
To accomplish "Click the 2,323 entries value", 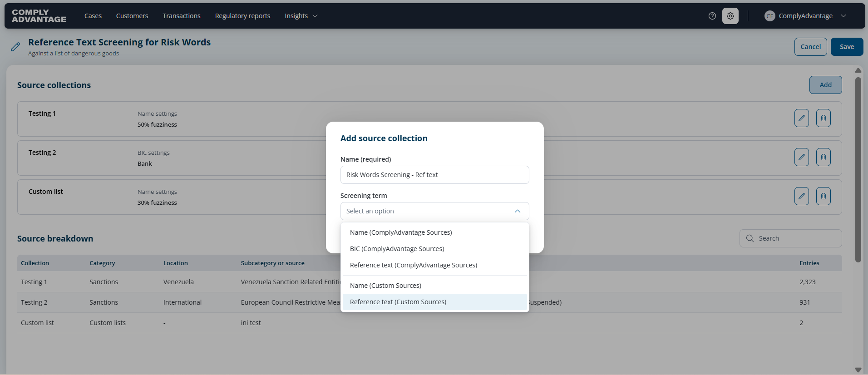I will point(808,282).
